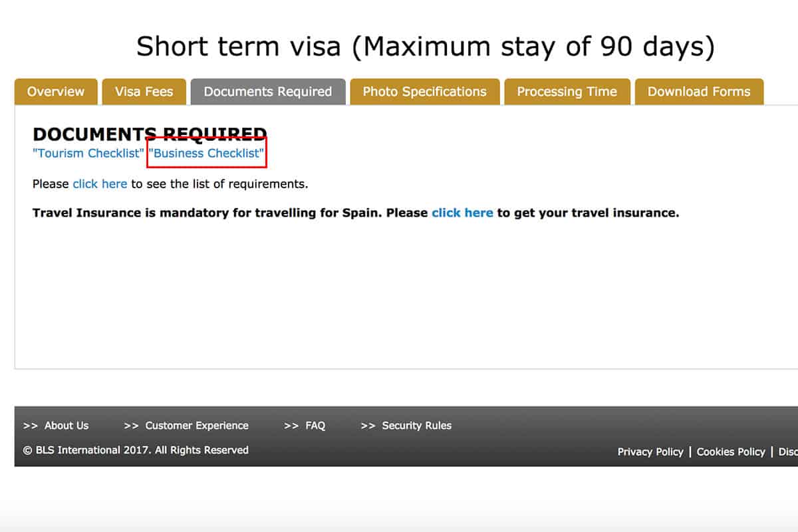Follow "click here" link for travel insurance
798x532 pixels.
(x=462, y=213)
